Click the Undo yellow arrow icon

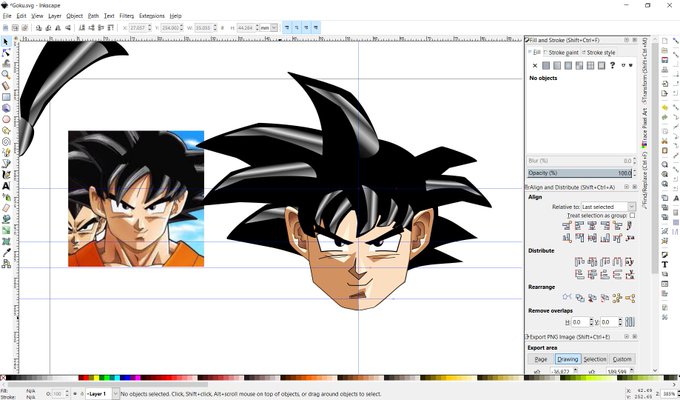click(x=664, y=107)
